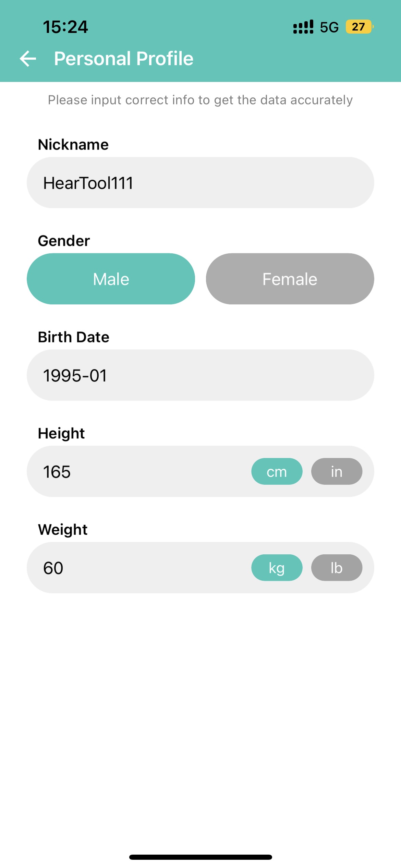Tap the input info hint text
Image resolution: width=401 pixels, height=868 pixels.
click(200, 100)
